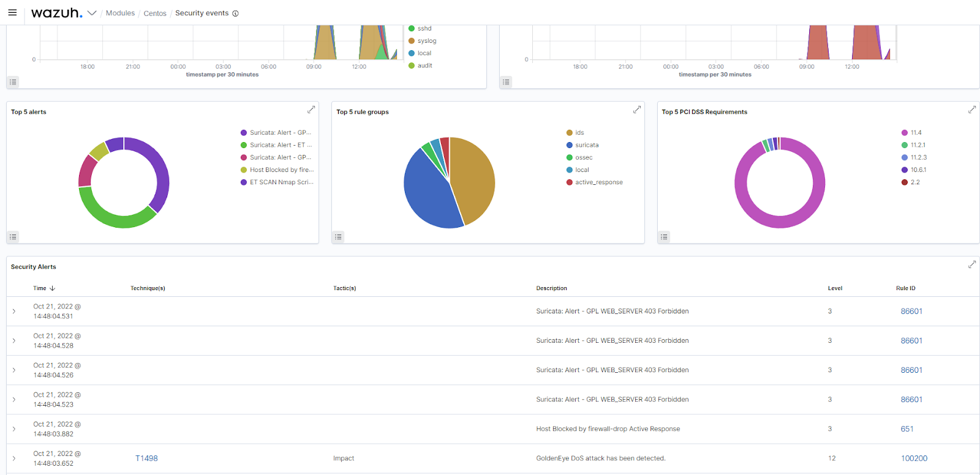Screen dimensions: 980x475
Task: Toggle ids legend entry in rule groups
Action: click(x=575, y=133)
